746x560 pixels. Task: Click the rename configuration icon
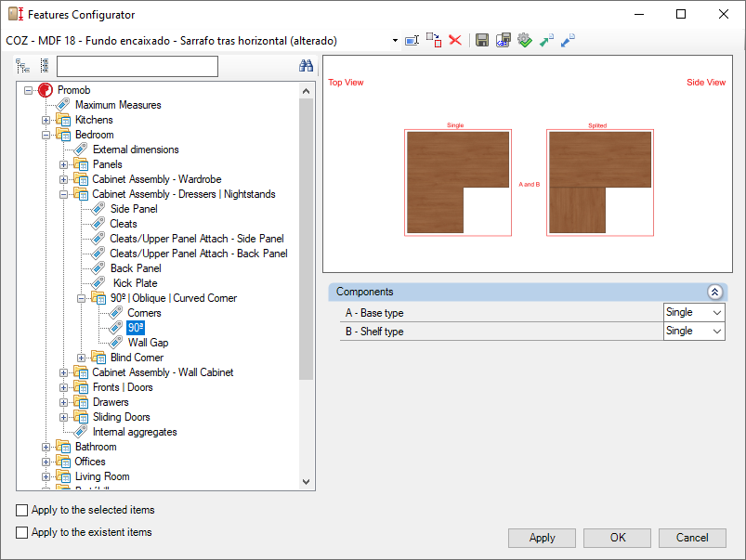tap(412, 41)
